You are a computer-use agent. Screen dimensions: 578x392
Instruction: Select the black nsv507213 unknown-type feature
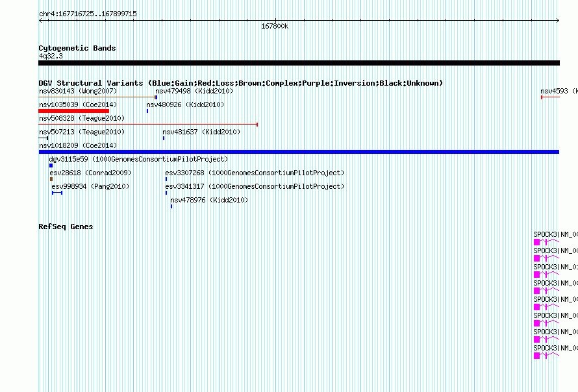[43, 138]
